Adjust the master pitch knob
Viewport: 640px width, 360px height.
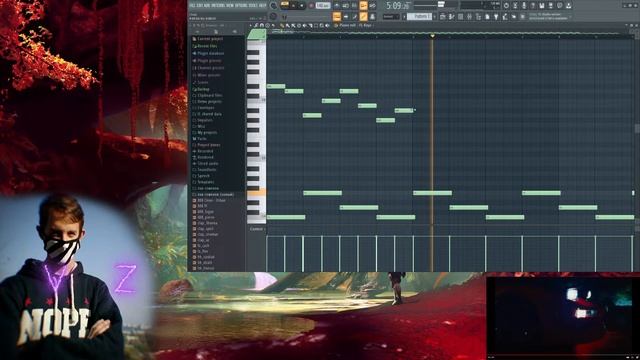pyautogui.click(x=273, y=16)
